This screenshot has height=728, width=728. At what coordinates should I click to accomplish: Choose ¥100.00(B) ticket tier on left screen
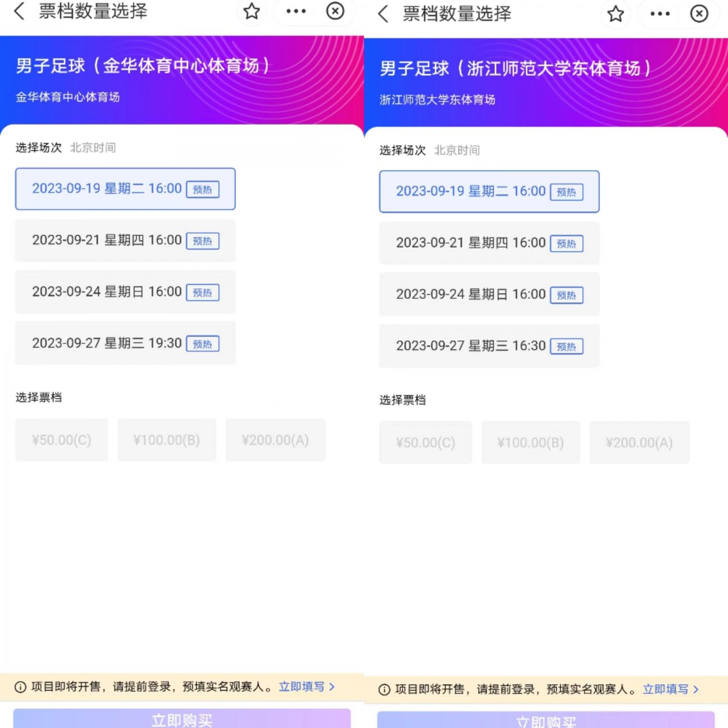167,440
